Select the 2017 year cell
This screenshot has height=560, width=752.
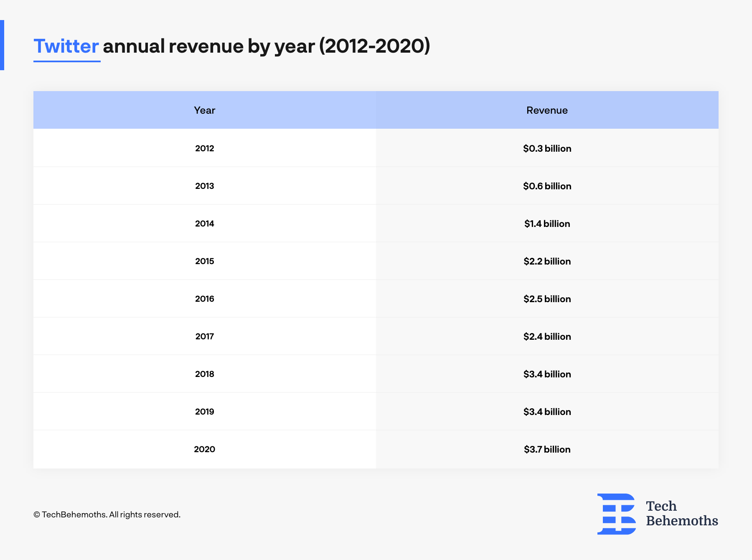click(205, 336)
